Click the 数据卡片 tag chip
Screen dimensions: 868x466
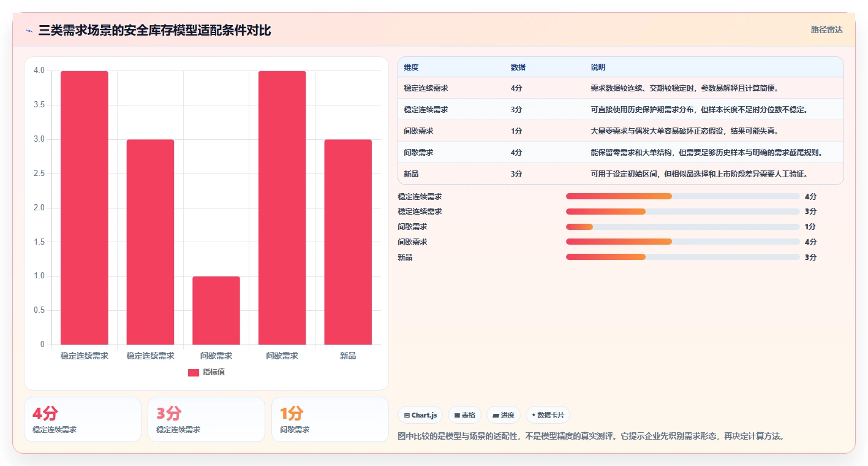548,415
